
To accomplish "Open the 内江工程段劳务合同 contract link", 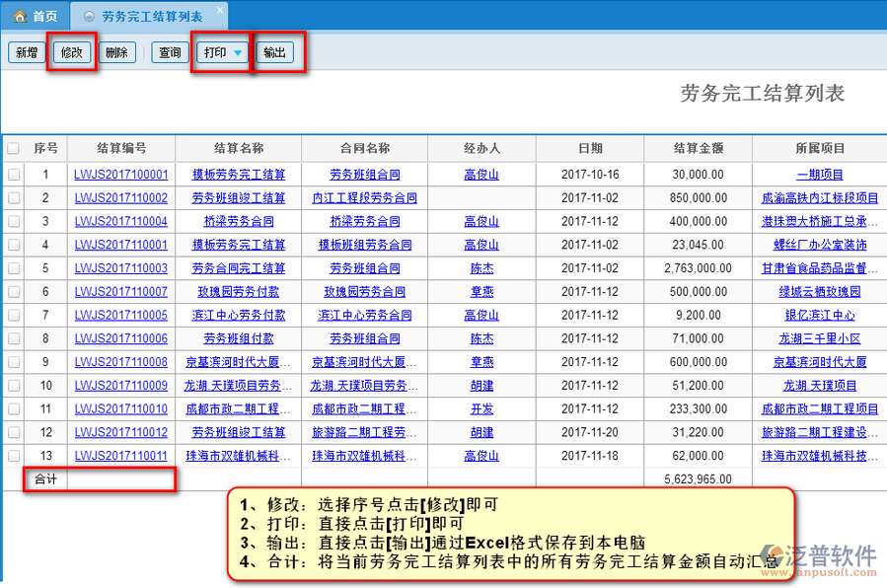I will pyautogui.click(x=364, y=198).
